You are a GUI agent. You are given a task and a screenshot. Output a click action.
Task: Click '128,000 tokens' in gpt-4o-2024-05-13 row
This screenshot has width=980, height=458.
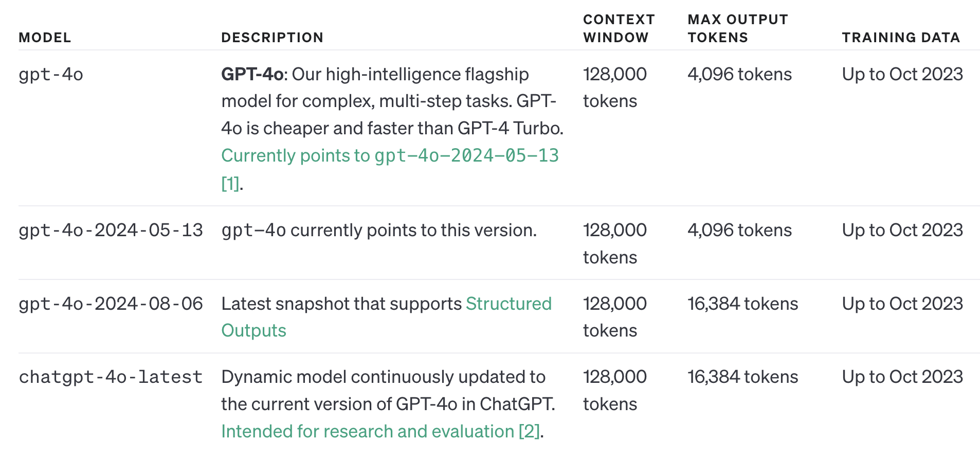click(615, 243)
